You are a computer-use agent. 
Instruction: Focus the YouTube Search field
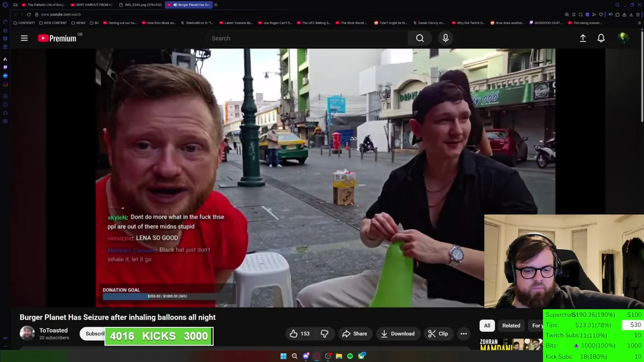point(308,38)
